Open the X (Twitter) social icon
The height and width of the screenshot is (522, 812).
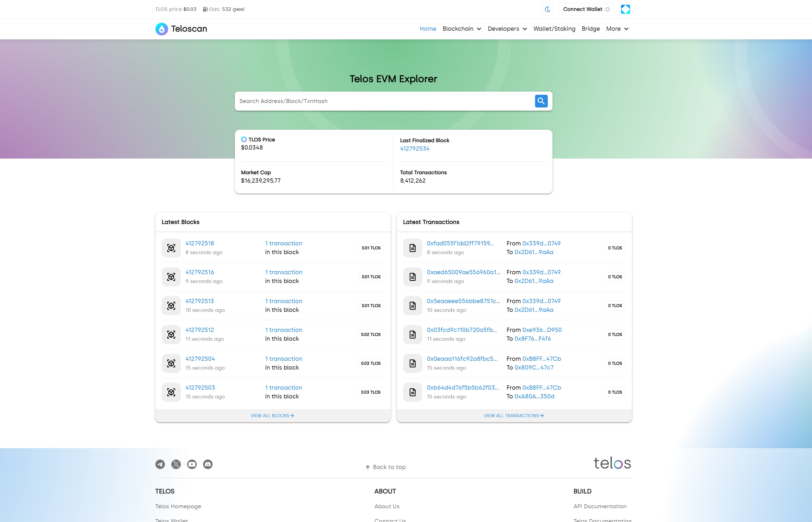[176, 464]
